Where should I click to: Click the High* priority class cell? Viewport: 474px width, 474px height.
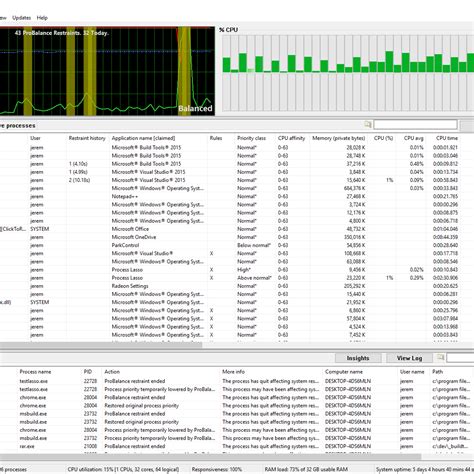244,270
